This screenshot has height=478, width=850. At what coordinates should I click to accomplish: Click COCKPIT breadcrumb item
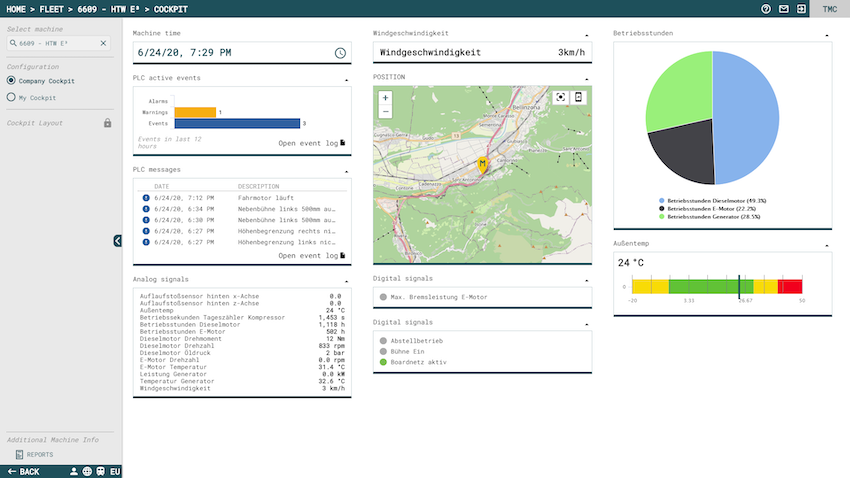tap(170, 9)
